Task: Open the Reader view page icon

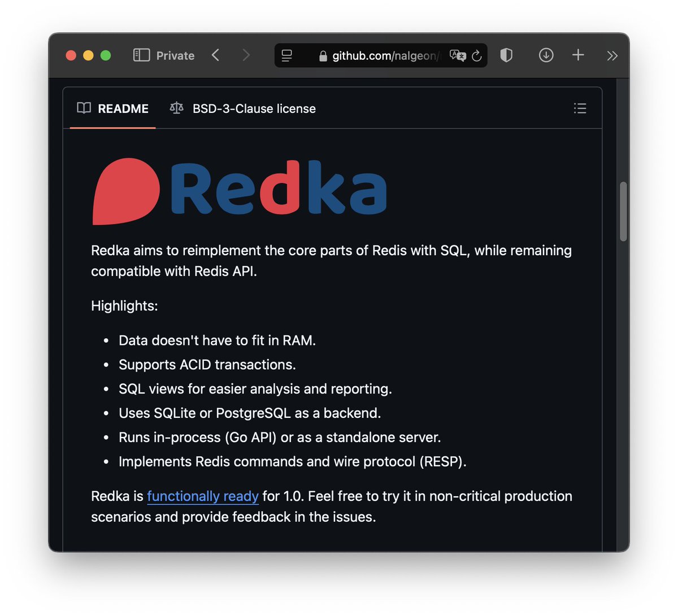Action: [287, 55]
